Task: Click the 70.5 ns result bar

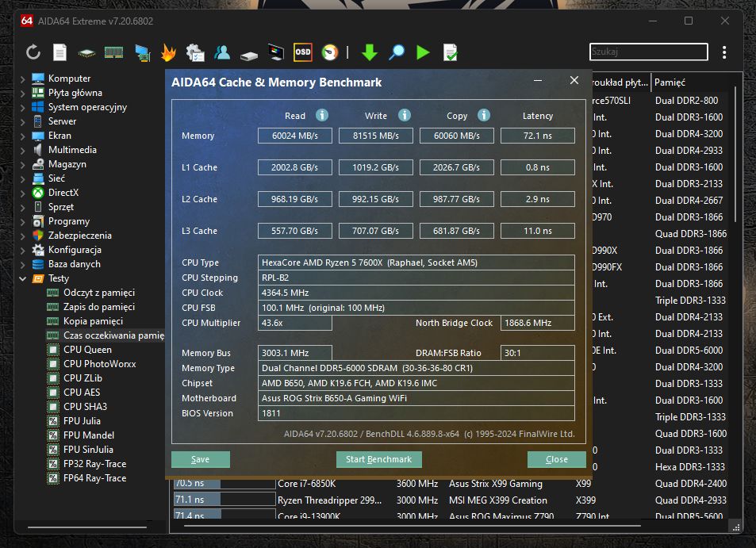Action: (x=224, y=483)
